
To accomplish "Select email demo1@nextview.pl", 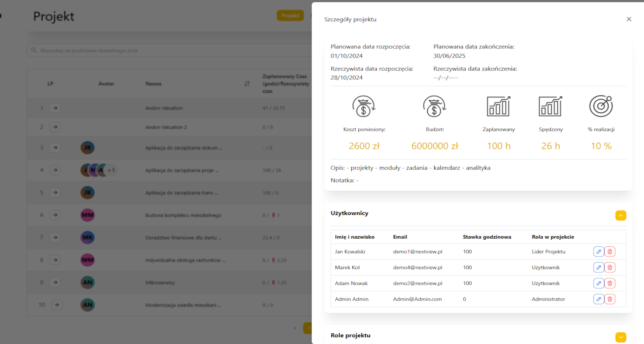I will (417, 252).
